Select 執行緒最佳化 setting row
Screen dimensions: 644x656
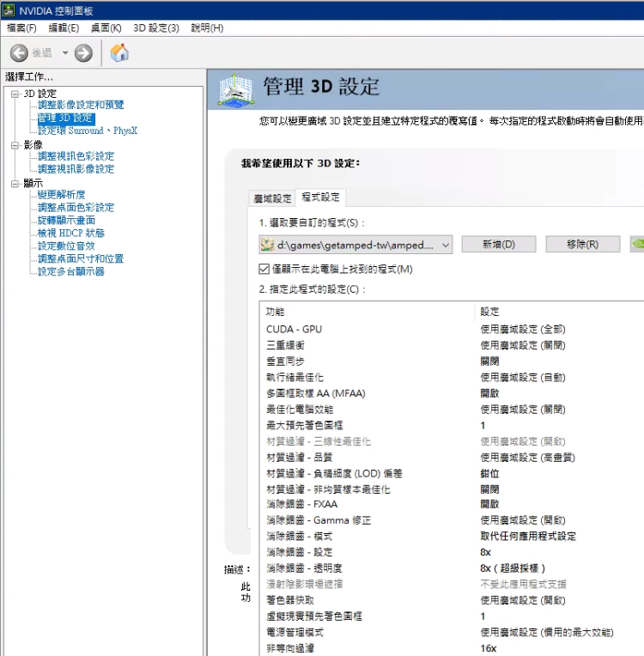pyautogui.click(x=451, y=378)
